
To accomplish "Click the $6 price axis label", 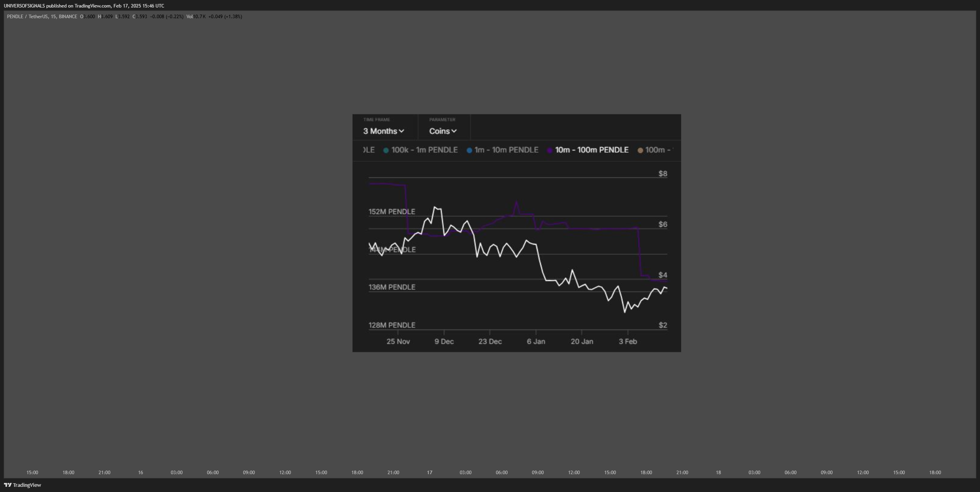I will click(663, 224).
